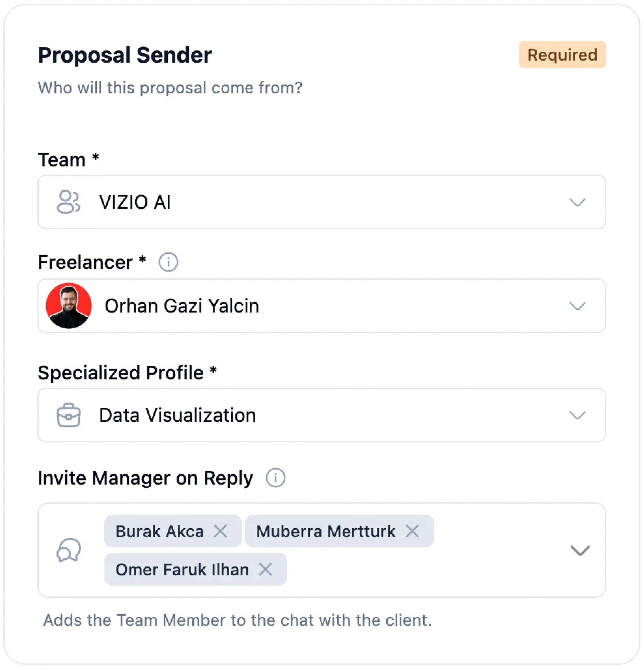Click the Omer Faruk Ilhan tag label
This screenshot has height=670, width=644.
pos(182,569)
